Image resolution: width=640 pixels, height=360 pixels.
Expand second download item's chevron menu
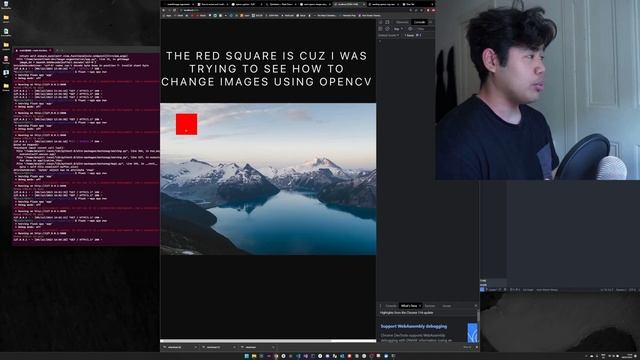coord(234,347)
